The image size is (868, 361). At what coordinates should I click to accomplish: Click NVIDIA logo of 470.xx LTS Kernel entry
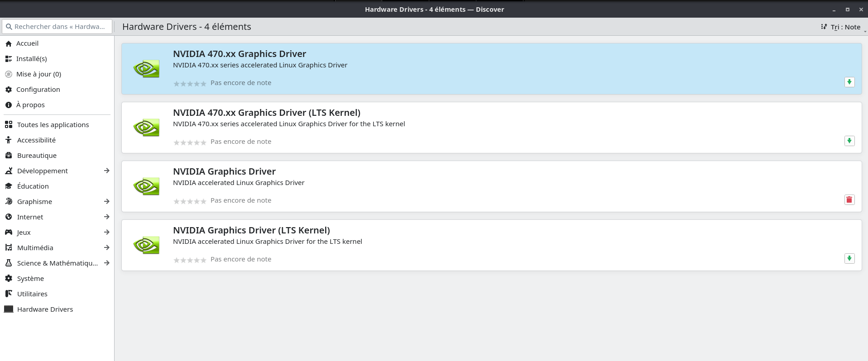[146, 128]
